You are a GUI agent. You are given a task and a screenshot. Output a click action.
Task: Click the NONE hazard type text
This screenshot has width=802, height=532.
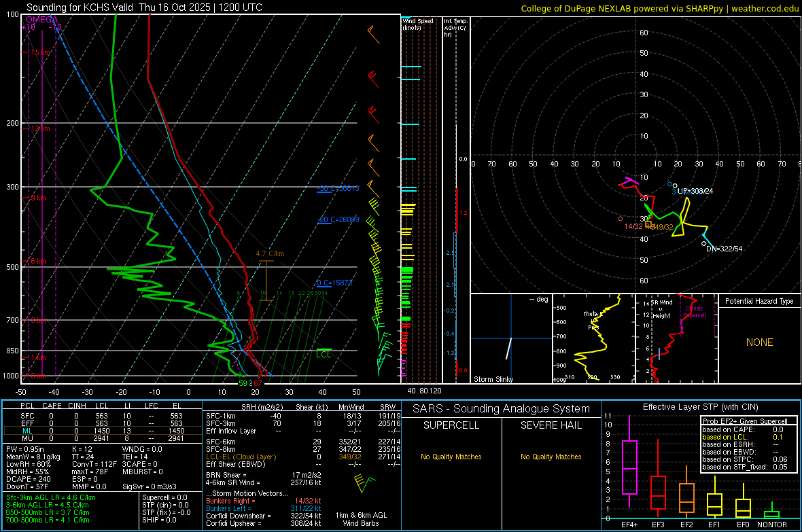[x=759, y=342]
